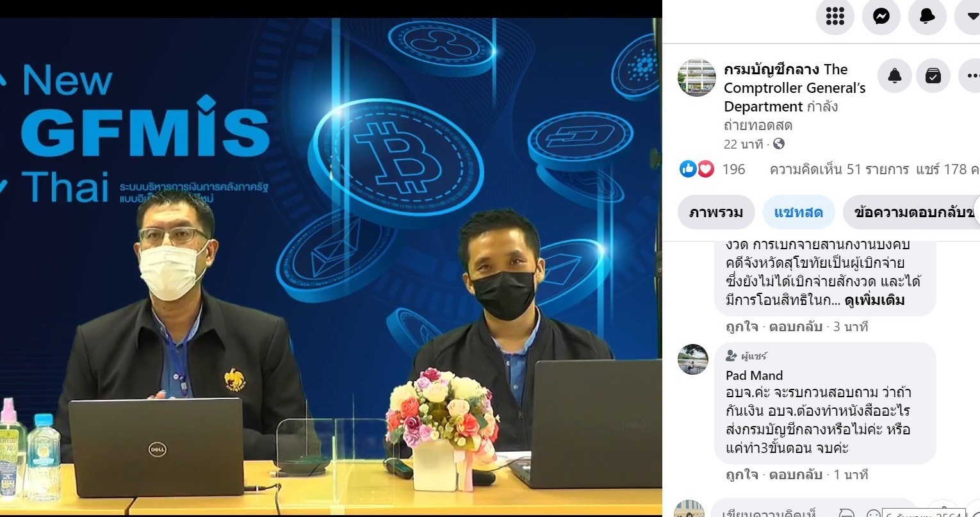Select the แชทสด tab
The width and height of the screenshot is (980, 517).
tap(798, 213)
